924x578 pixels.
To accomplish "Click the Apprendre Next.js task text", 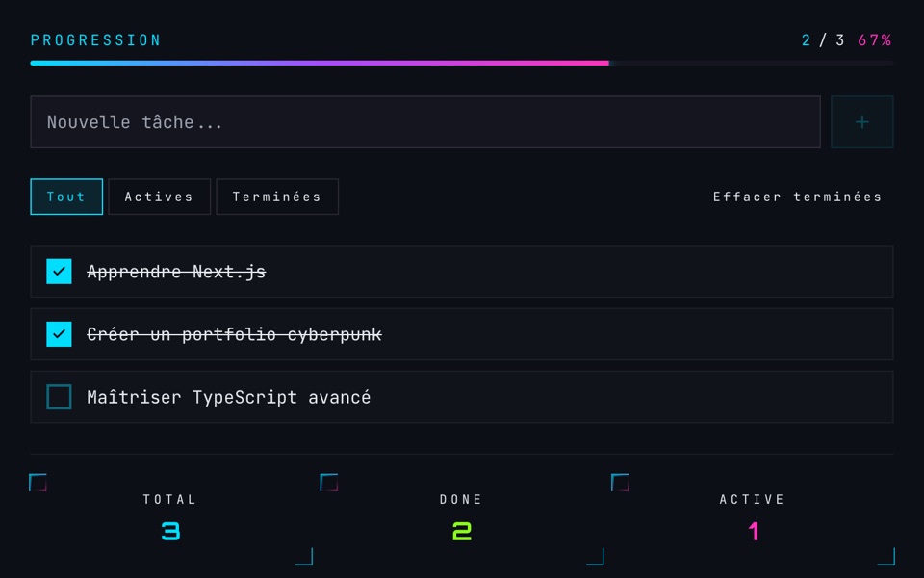I will 176,272.
